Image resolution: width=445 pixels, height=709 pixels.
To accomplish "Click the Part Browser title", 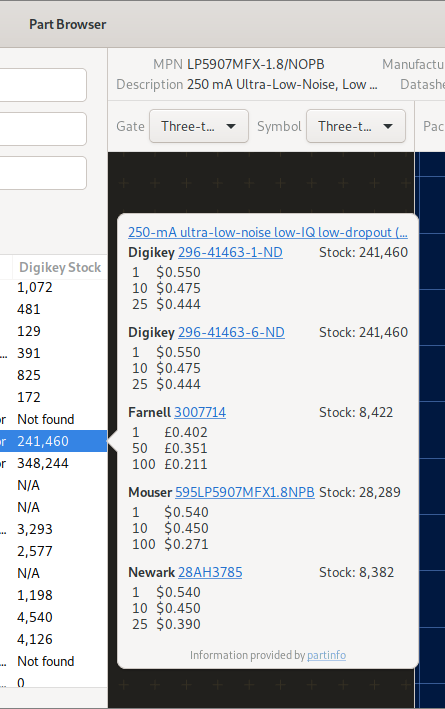I will [68, 24].
